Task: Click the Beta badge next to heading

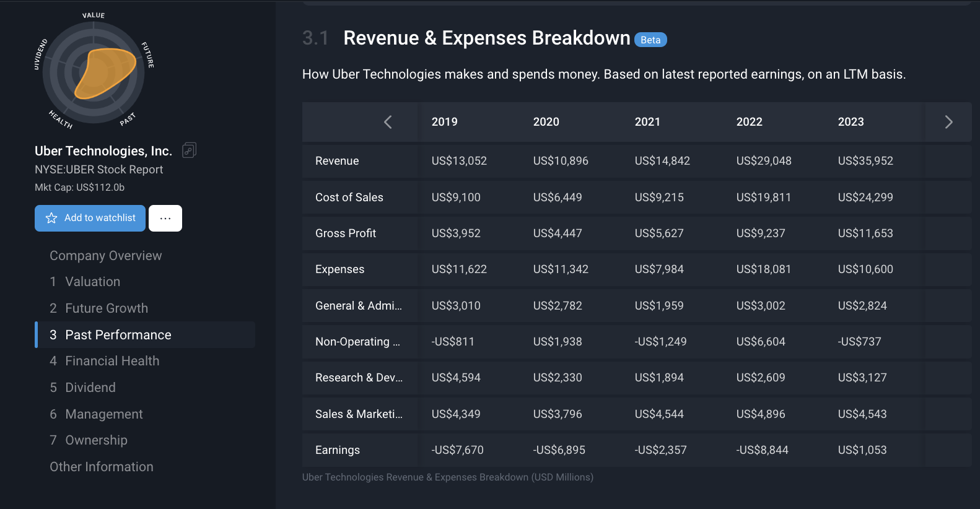Action: pos(650,40)
